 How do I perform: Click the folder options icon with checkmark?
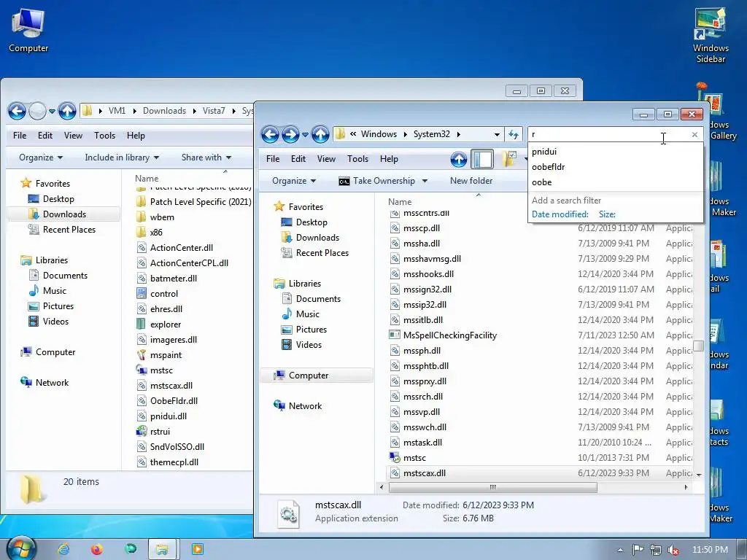[x=509, y=159]
